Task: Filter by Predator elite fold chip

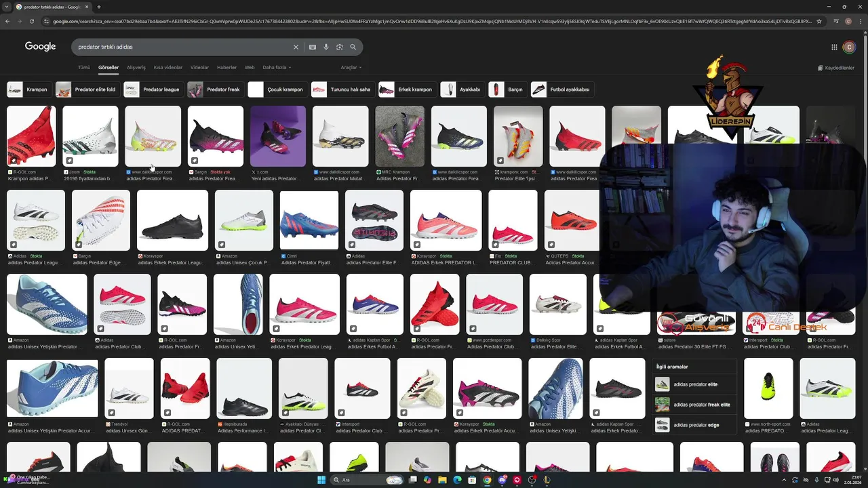Action: (87, 89)
